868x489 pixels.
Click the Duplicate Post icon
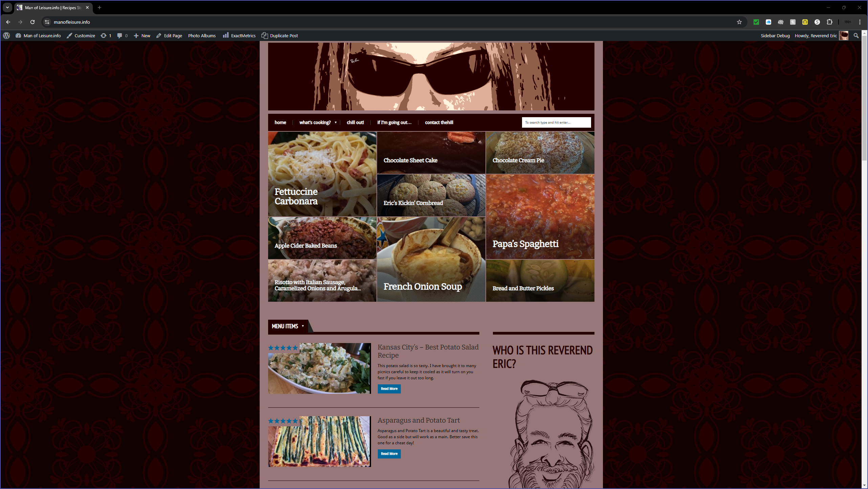point(265,36)
